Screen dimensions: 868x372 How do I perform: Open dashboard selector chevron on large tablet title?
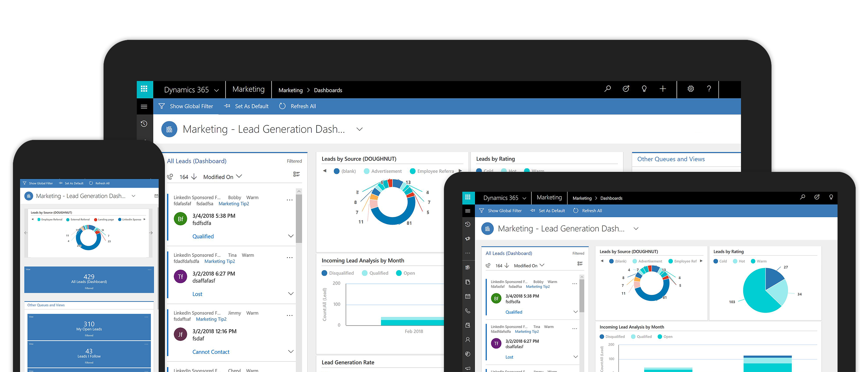pyautogui.click(x=360, y=129)
